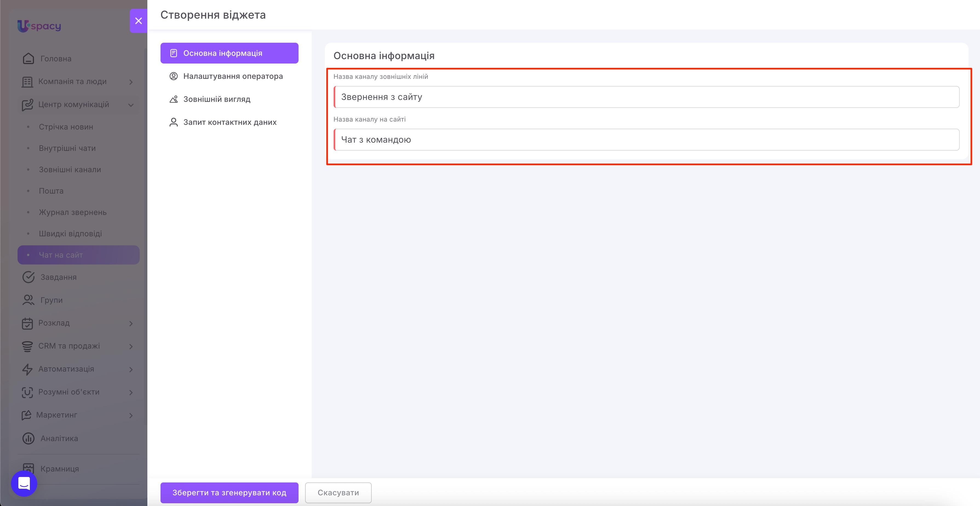
Task: Expand the CRM та продажі chevron
Action: click(131, 347)
